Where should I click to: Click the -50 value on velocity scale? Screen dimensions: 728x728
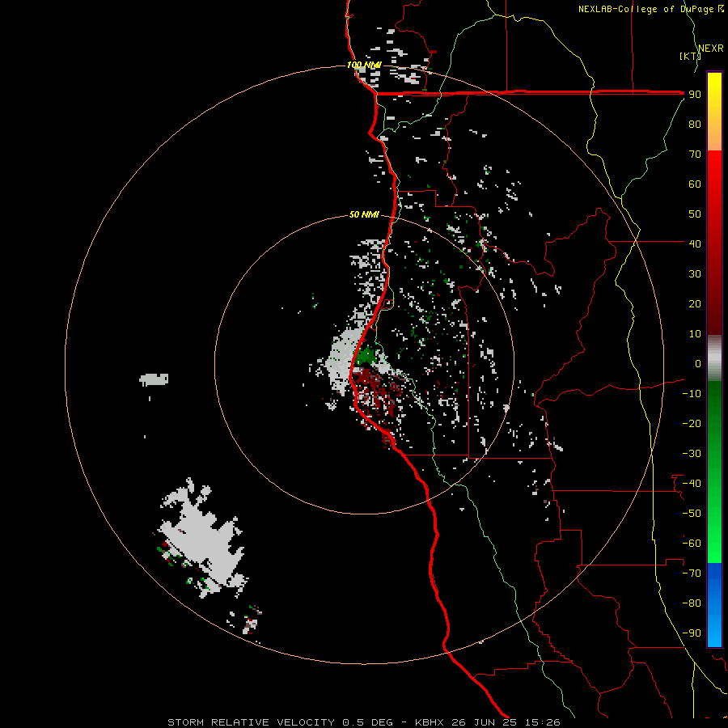692,514
